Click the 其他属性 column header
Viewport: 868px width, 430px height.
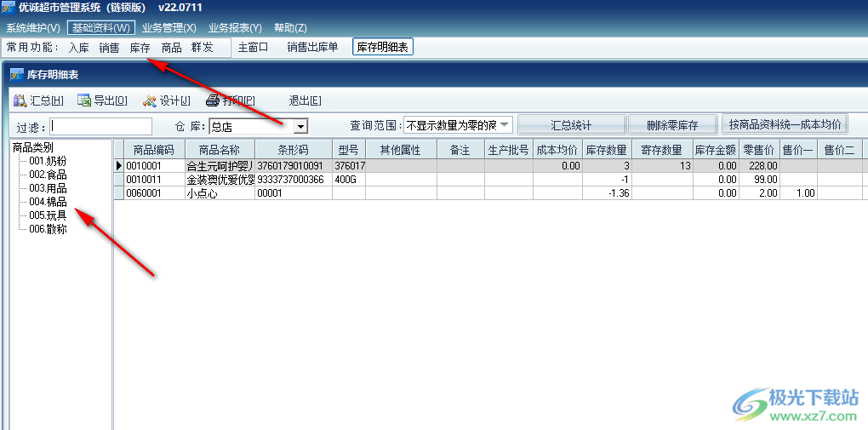401,150
